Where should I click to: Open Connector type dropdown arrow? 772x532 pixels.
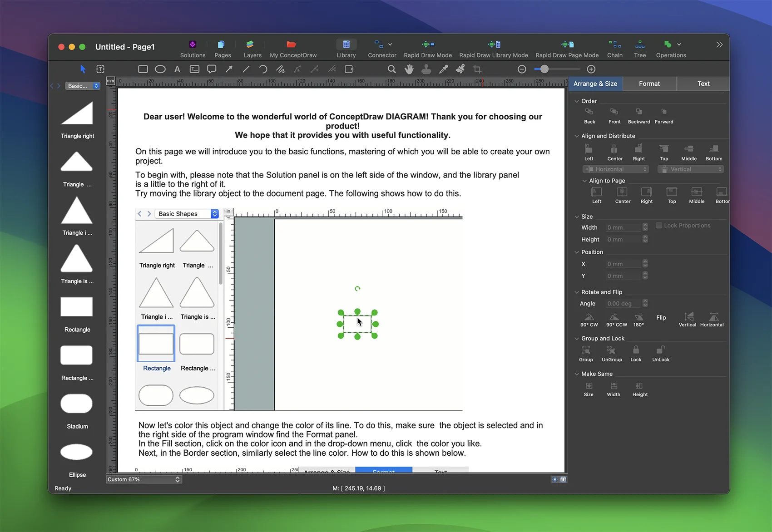click(390, 44)
